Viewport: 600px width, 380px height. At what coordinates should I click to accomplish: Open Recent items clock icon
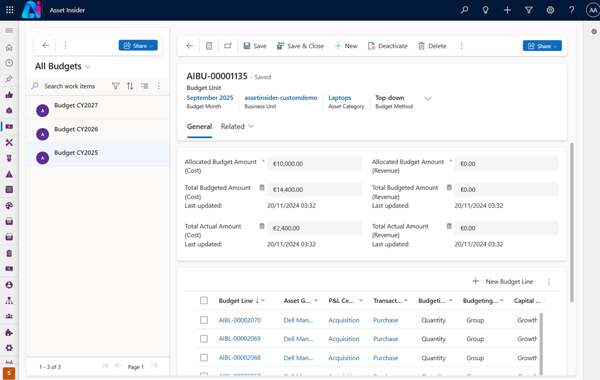pos(9,63)
